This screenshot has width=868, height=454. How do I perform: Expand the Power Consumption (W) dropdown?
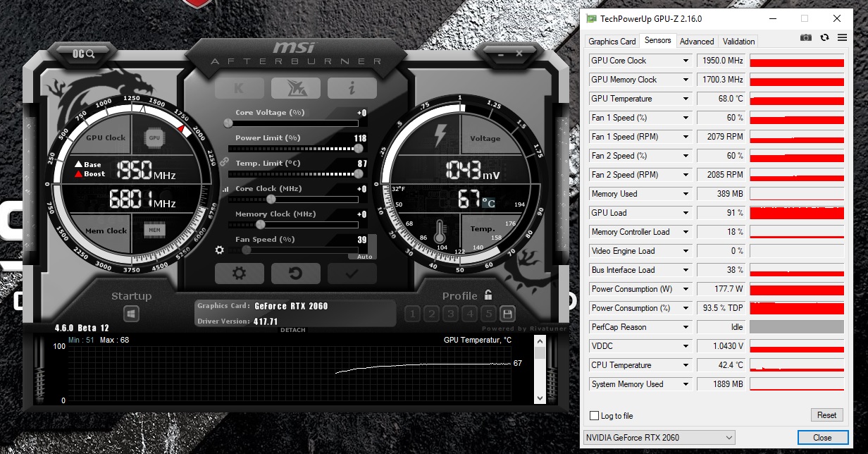coord(686,289)
